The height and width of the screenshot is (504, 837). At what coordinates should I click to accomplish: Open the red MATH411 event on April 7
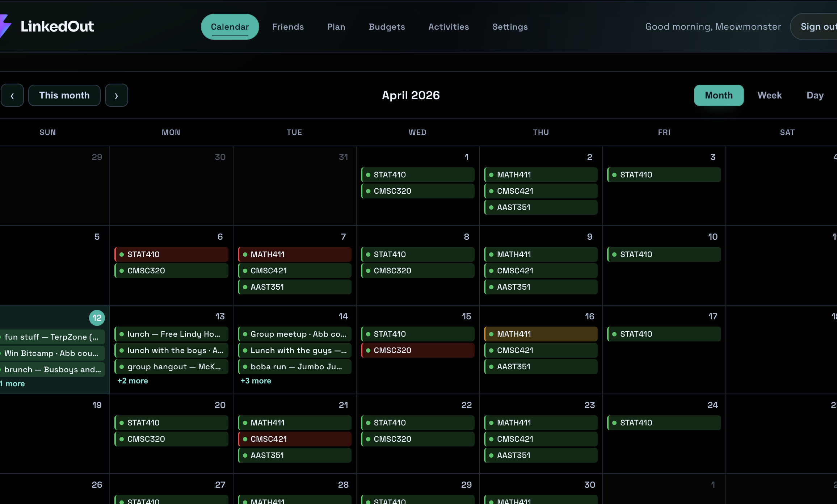(294, 254)
